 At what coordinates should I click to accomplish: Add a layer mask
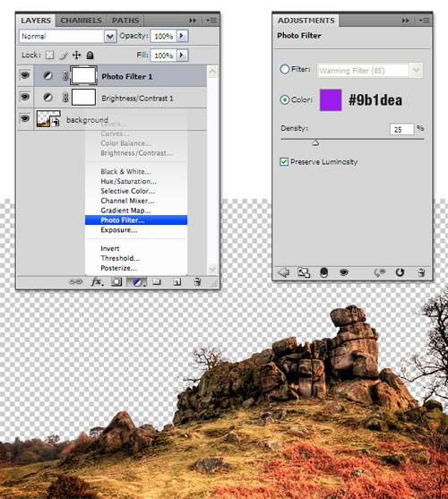click(x=116, y=282)
